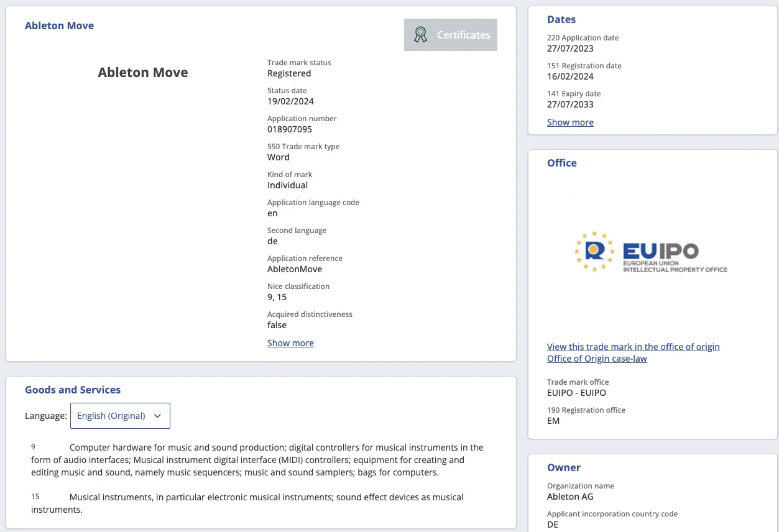This screenshot has width=779, height=532.
Task: Click the trade mark office value EUIPO - EUIPO
Action: (x=576, y=393)
